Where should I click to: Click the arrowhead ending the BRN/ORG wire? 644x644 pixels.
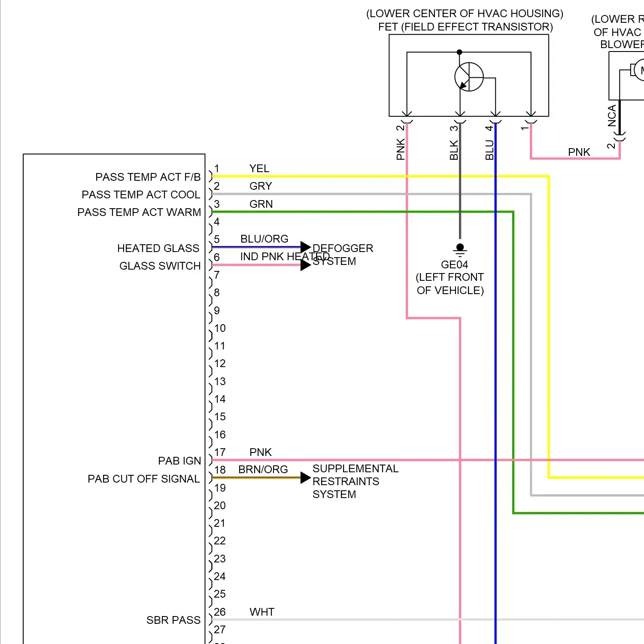[x=306, y=477]
